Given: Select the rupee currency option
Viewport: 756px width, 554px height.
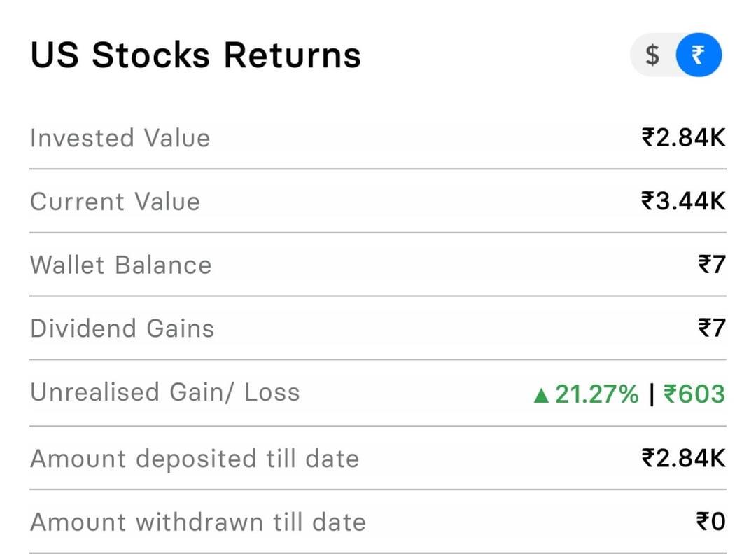Looking at the screenshot, I should click(699, 55).
